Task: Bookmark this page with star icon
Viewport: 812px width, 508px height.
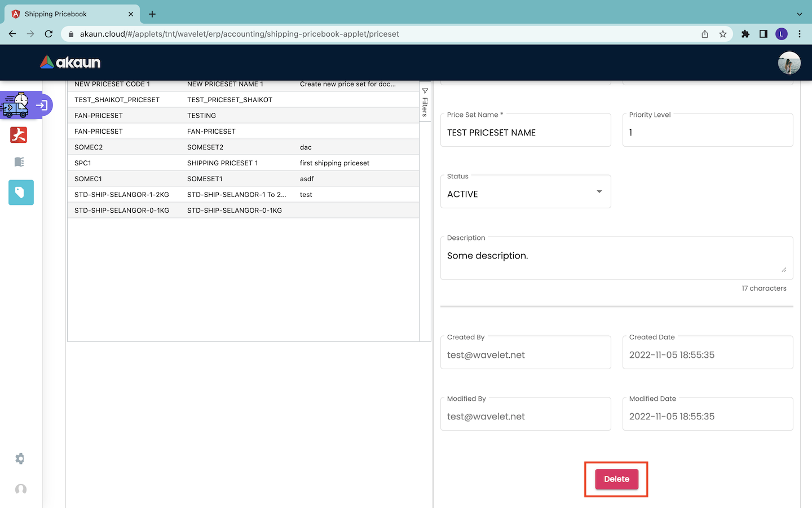Action: (x=723, y=34)
